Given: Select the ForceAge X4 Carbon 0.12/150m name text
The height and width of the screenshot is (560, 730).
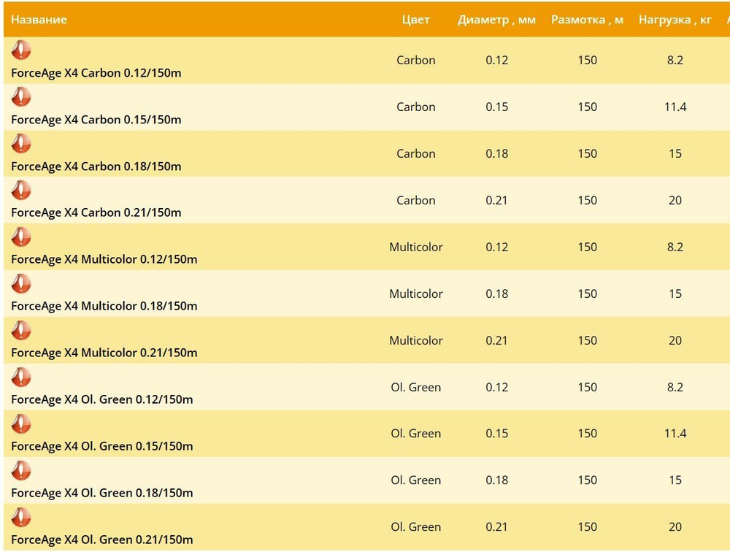Looking at the screenshot, I should coord(96,73).
